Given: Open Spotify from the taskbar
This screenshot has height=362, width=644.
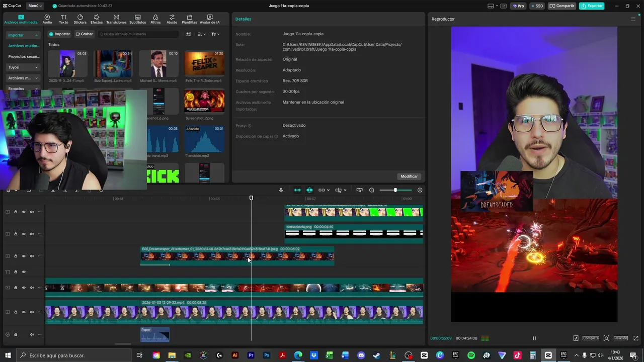Looking at the screenshot, I should click(x=471, y=355).
